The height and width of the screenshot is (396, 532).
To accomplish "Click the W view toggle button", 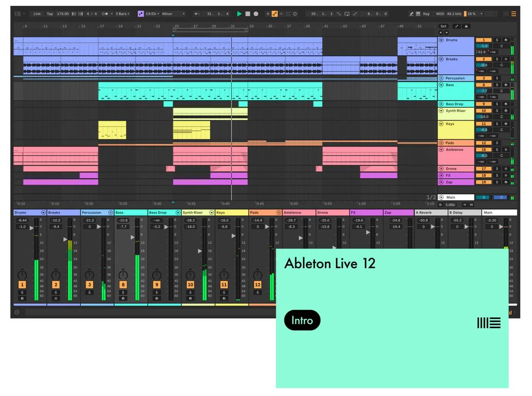I will (x=471, y=205).
